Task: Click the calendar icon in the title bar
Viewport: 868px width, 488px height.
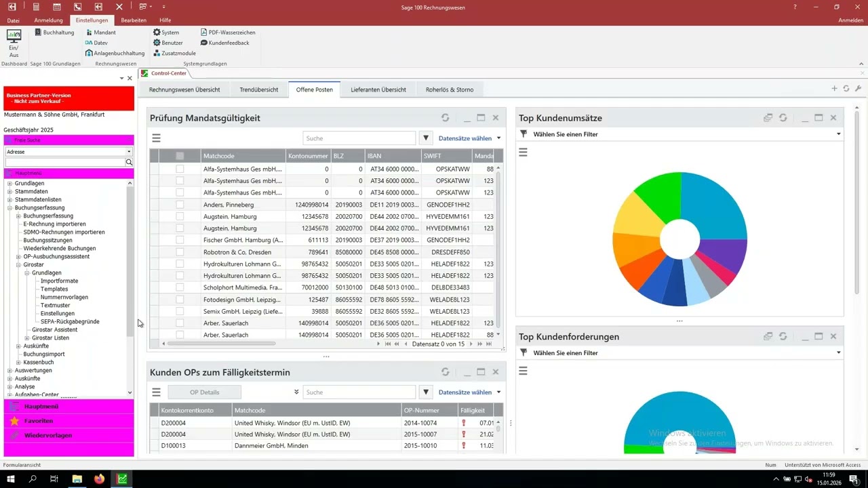Action: coord(57,7)
